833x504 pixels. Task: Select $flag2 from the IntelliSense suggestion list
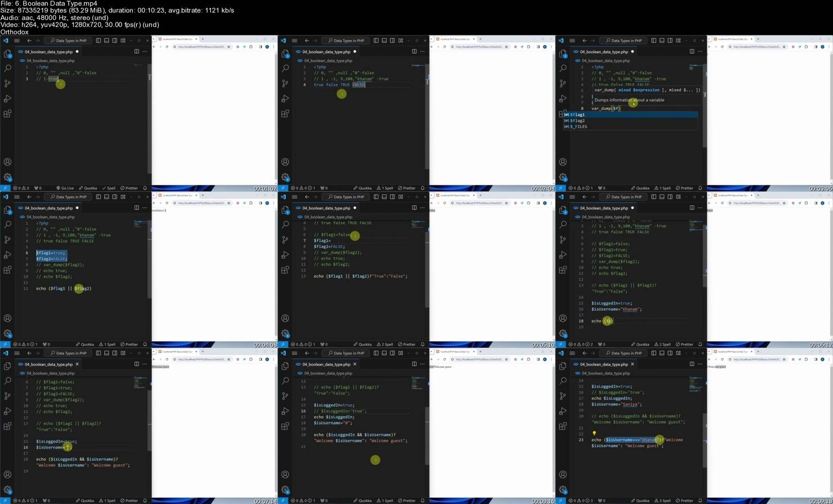577,120
